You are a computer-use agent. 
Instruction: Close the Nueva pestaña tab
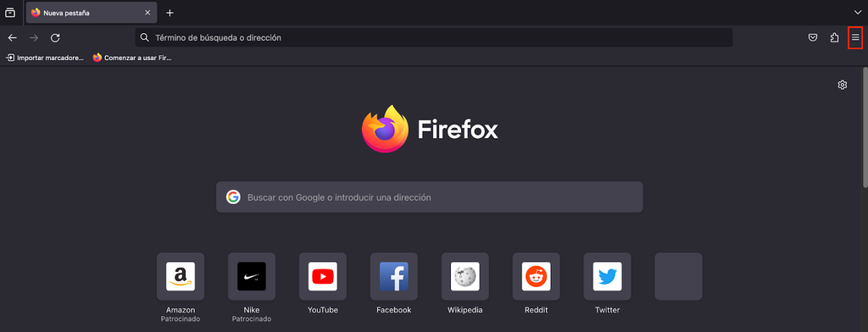coord(147,13)
